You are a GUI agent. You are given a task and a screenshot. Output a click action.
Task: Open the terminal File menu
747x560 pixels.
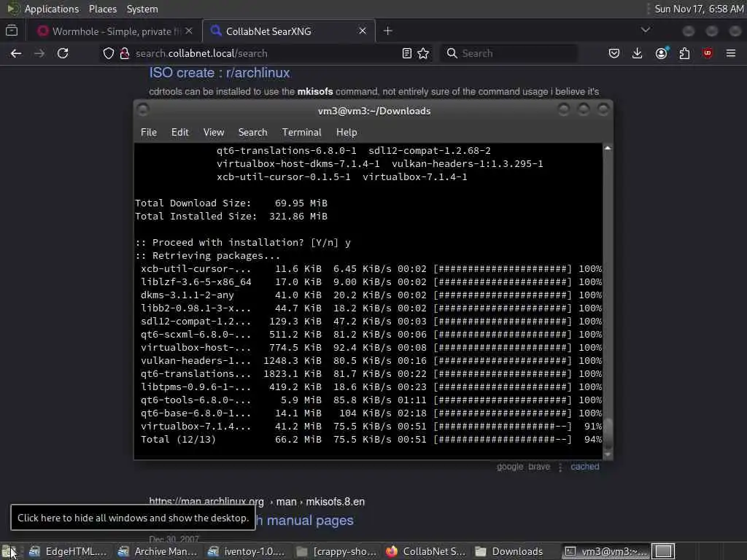pos(149,133)
